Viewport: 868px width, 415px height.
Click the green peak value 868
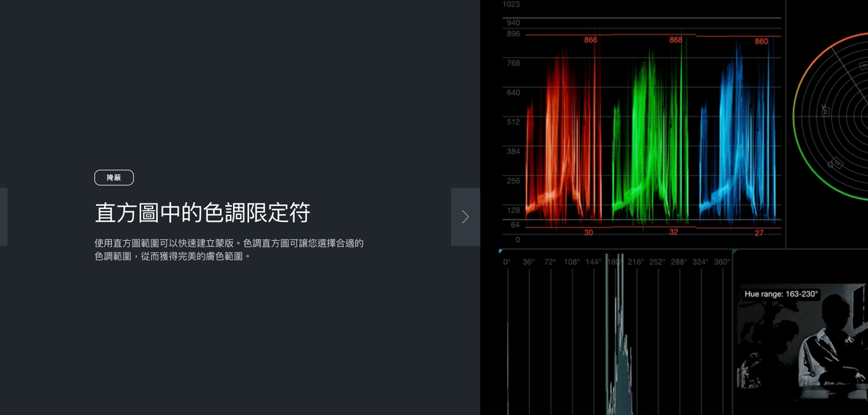point(675,40)
